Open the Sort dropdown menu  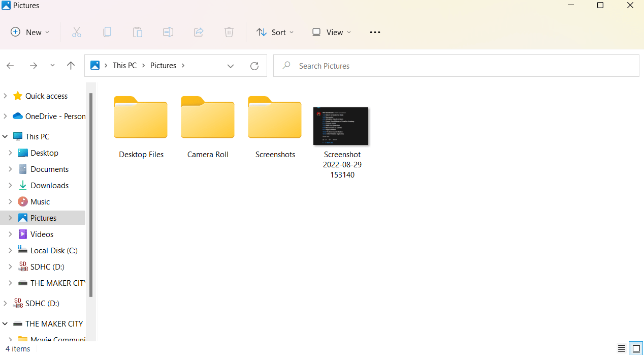coord(275,32)
